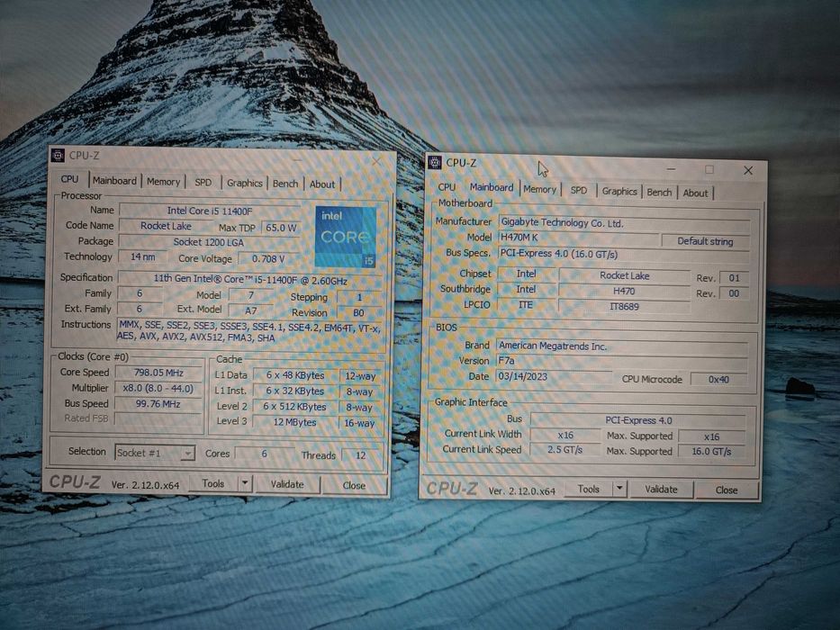The height and width of the screenshot is (630, 840).
Task: Click the Cores value 6
Action: pos(264,454)
